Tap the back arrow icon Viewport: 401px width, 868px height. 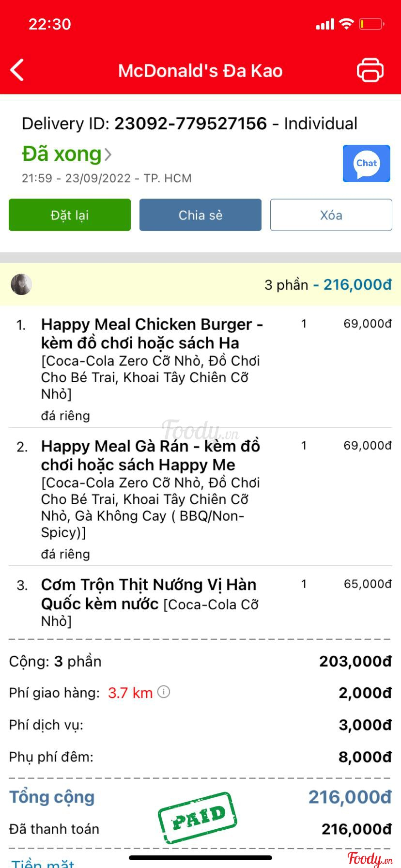pyautogui.click(x=17, y=70)
